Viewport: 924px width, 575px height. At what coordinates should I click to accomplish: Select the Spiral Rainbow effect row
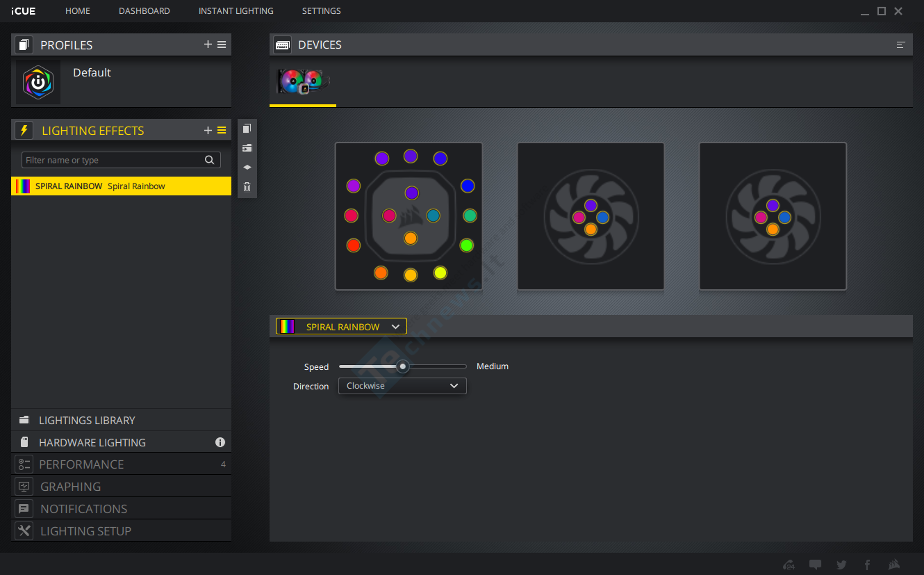pyautogui.click(x=122, y=186)
